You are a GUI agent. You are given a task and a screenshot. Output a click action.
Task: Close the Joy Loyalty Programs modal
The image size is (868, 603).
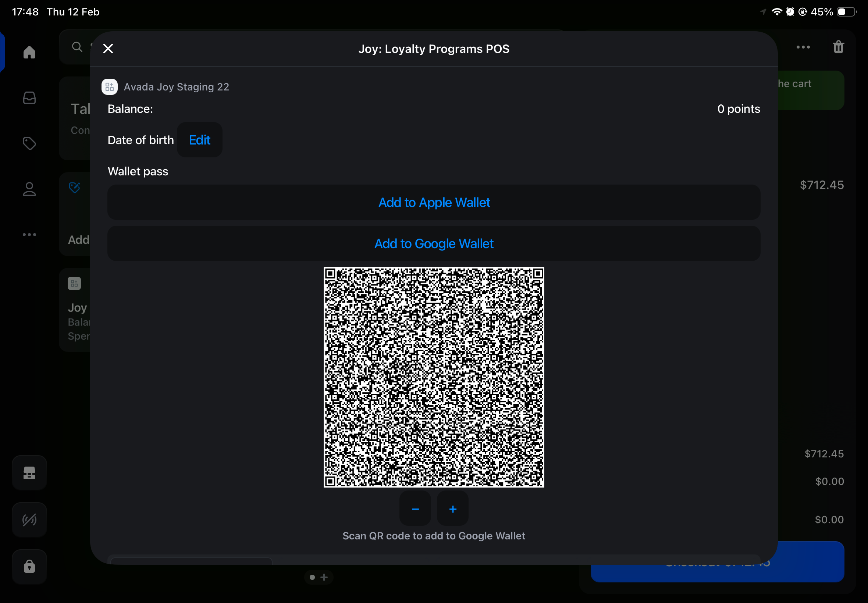pyautogui.click(x=108, y=49)
